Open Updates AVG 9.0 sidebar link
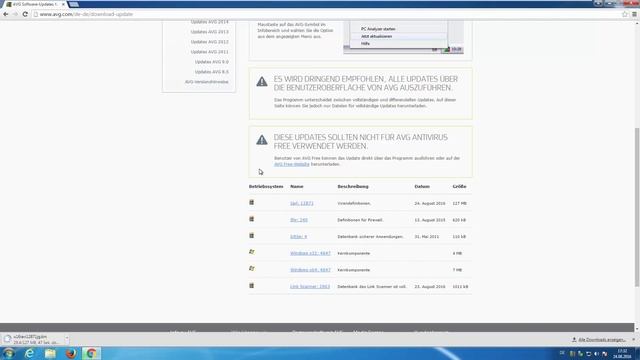 [x=211, y=62]
